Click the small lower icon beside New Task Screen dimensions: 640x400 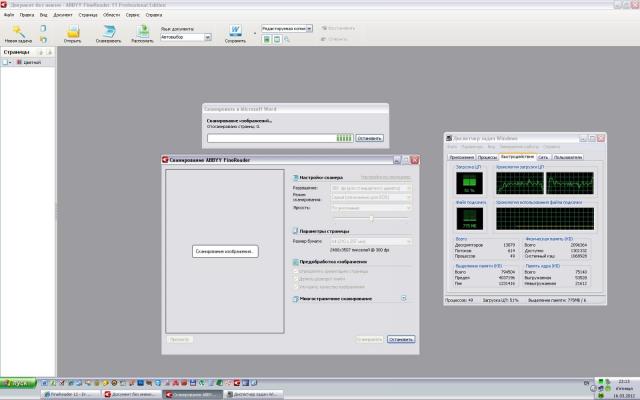[43, 39]
